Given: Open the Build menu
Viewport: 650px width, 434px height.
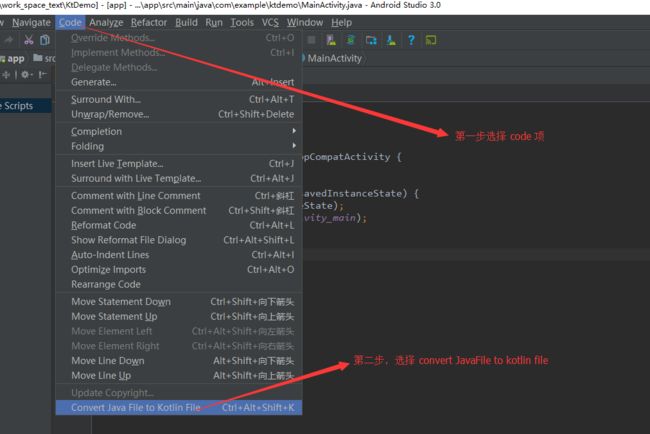Looking at the screenshot, I should pos(186,22).
